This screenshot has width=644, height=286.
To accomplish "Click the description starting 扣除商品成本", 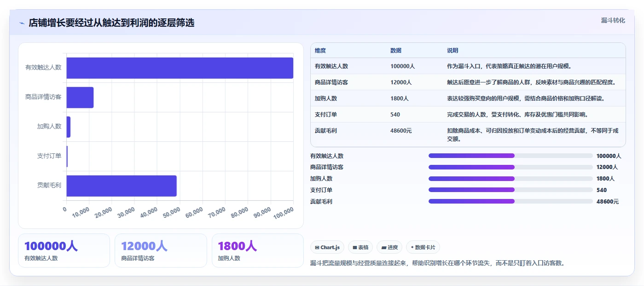I will click(533, 134).
